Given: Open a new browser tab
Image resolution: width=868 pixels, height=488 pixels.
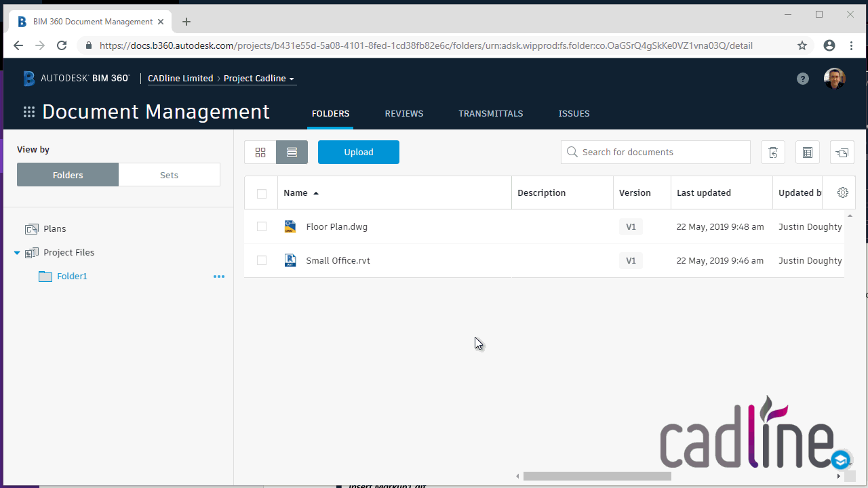Looking at the screenshot, I should (x=186, y=22).
